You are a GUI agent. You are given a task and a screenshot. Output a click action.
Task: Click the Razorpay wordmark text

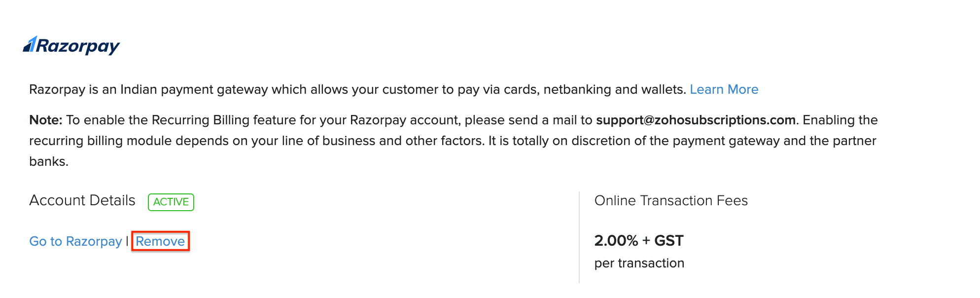[78, 46]
